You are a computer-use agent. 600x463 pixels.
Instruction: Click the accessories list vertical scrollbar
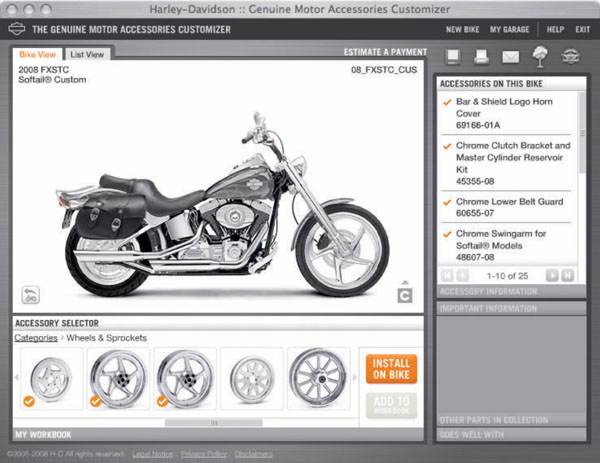(x=582, y=133)
